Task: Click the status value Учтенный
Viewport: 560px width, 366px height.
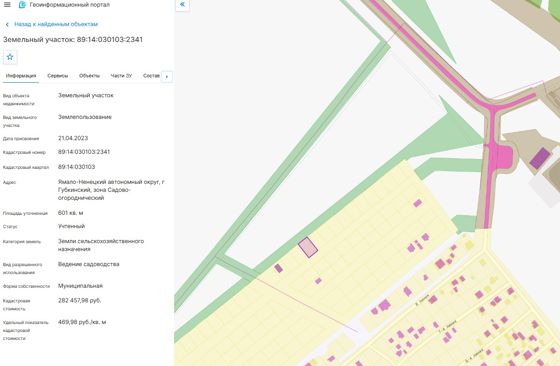Action: pyautogui.click(x=71, y=226)
